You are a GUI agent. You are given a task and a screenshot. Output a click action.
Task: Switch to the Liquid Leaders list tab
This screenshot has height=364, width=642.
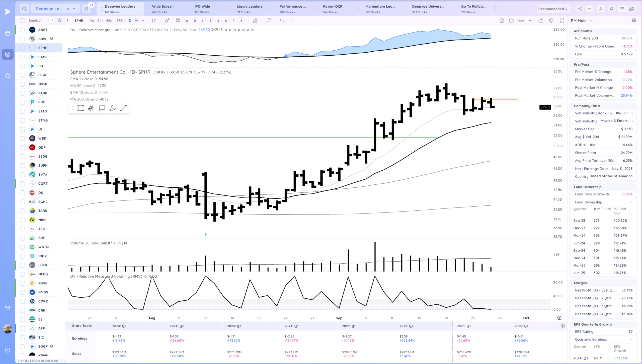tap(250, 9)
